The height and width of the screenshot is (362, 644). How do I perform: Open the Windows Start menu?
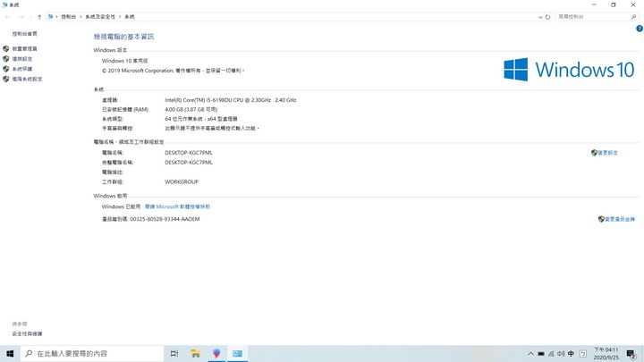(x=10, y=353)
